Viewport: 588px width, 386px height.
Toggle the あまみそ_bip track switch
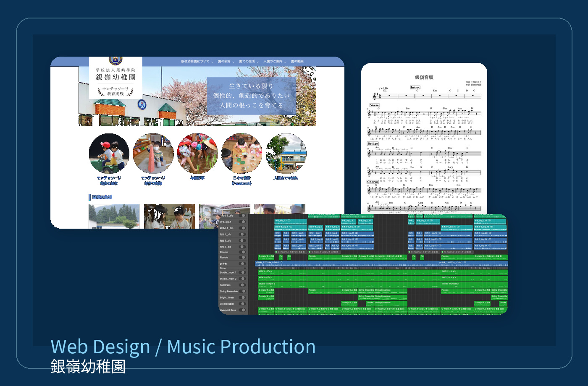tap(242, 228)
